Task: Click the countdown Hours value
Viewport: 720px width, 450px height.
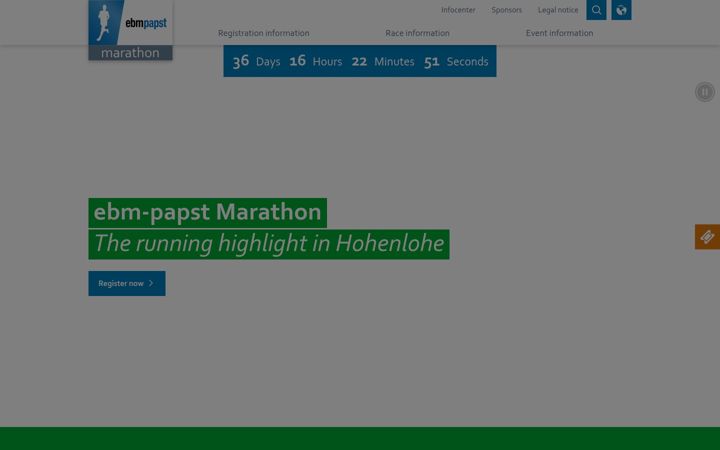Action: click(297, 61)
